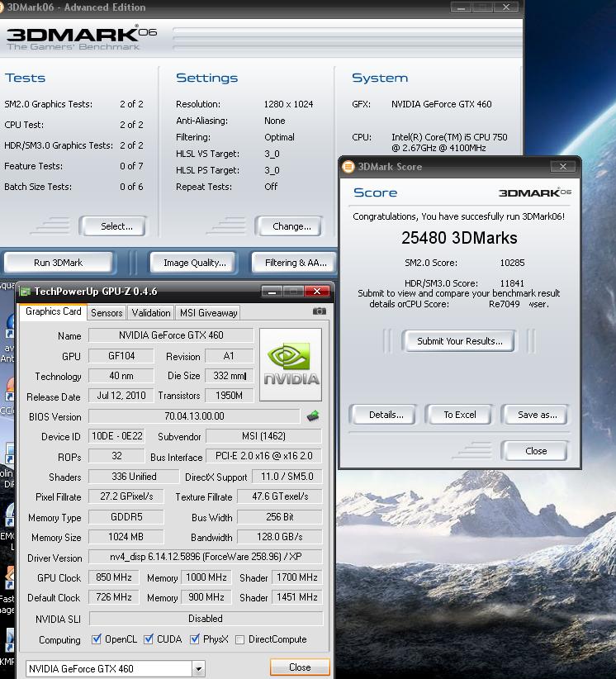The height and width of the screenshot is (679, 616).
Task: Click the NVIDIA logo in GPU-Z
Action: [291, 364]
